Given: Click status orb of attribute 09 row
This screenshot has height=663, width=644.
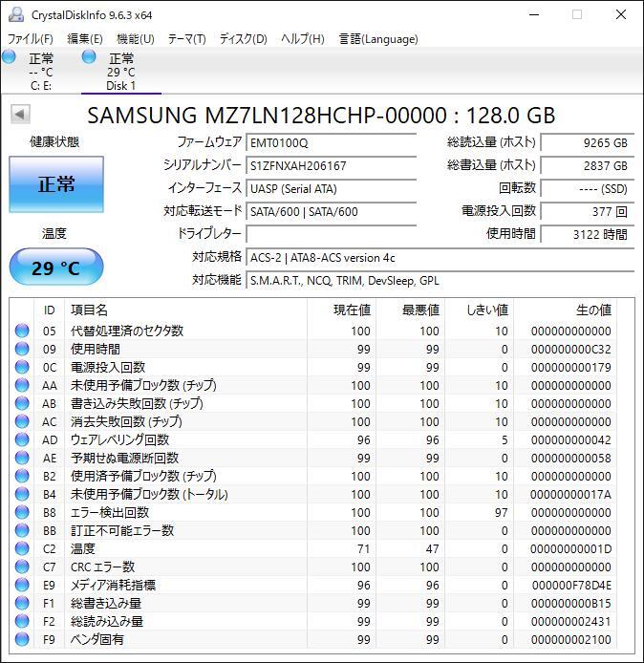Looking at the screenshot, I should coord(22,349).
